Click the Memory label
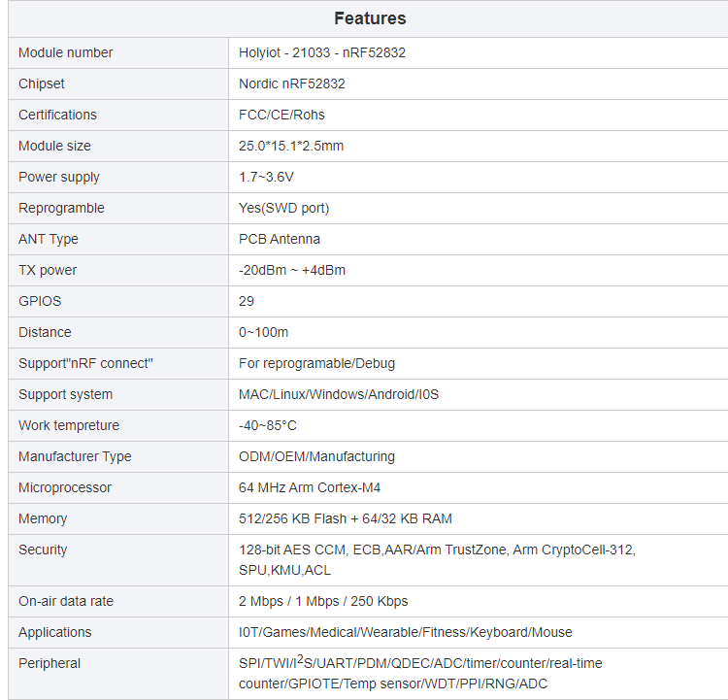Viewport: 728px width, 700px height. pyautogui.click(x=43, y=518)
